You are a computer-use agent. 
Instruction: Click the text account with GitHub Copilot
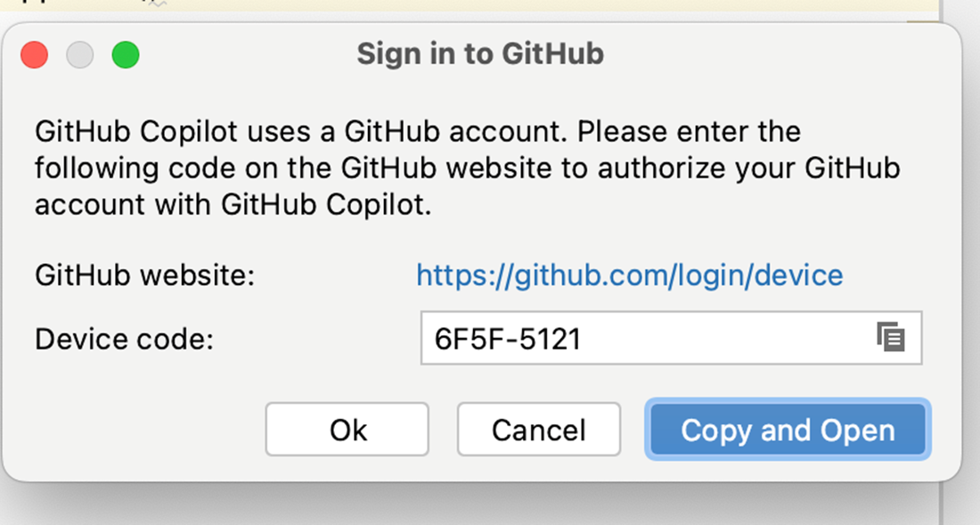233,205
